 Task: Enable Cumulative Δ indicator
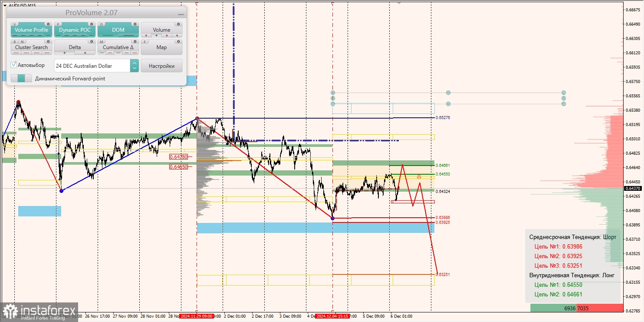tap(118, 47)
